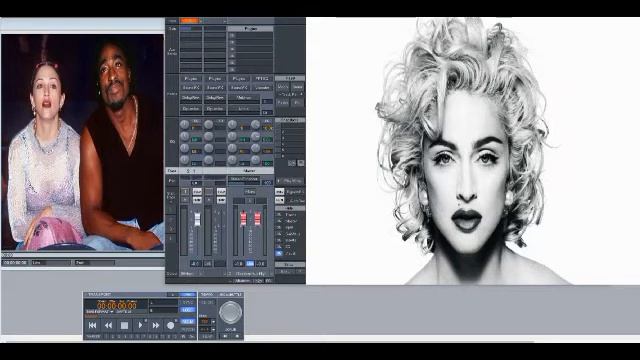Start playback with the transport play button
The height and width of the screenshot is (360, 640).
(140, 325)
